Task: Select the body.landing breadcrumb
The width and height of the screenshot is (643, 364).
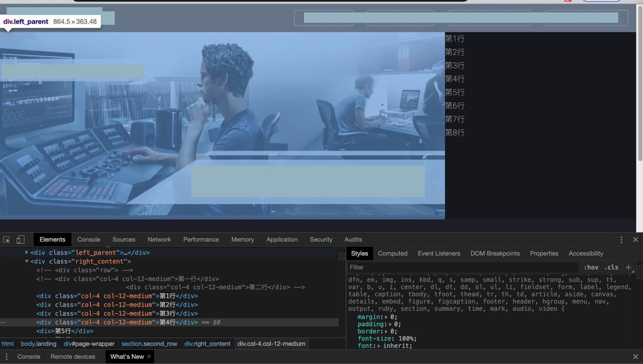Action: click(39, 344)
